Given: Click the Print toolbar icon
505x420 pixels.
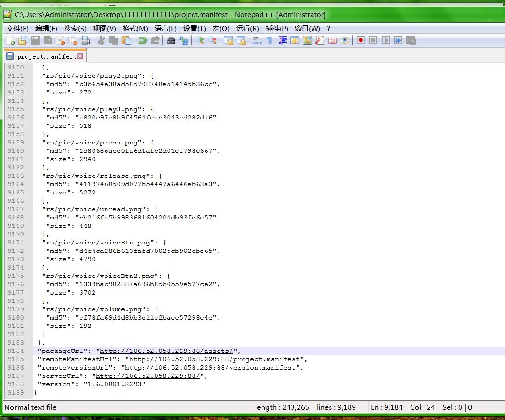Looking at the screenshot, I should [85, 41].
